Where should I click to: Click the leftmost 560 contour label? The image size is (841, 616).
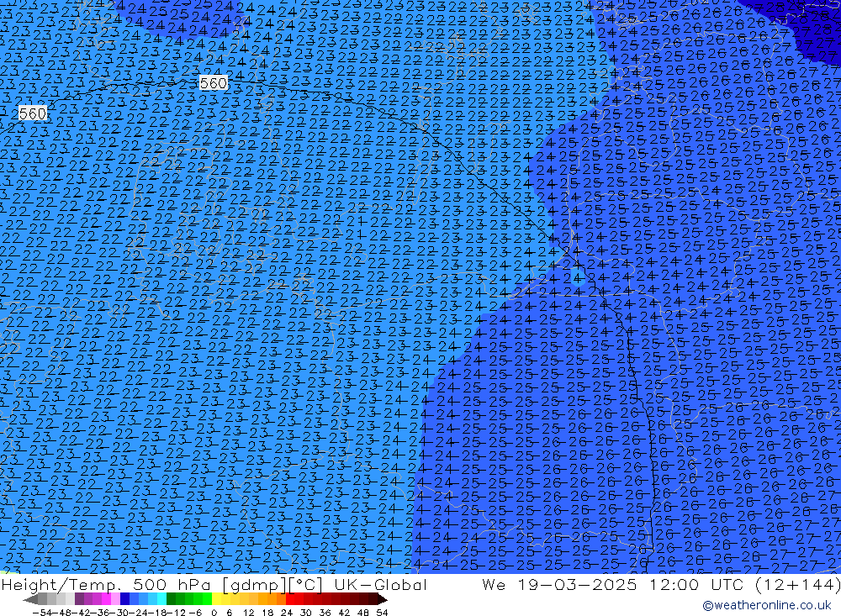pos(32,113)
